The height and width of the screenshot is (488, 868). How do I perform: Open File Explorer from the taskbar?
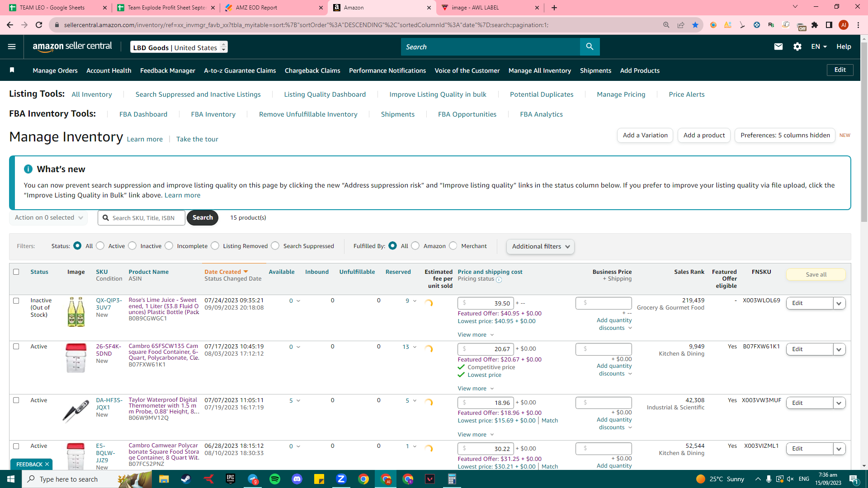pyautogui.click(x=164, y=479)
